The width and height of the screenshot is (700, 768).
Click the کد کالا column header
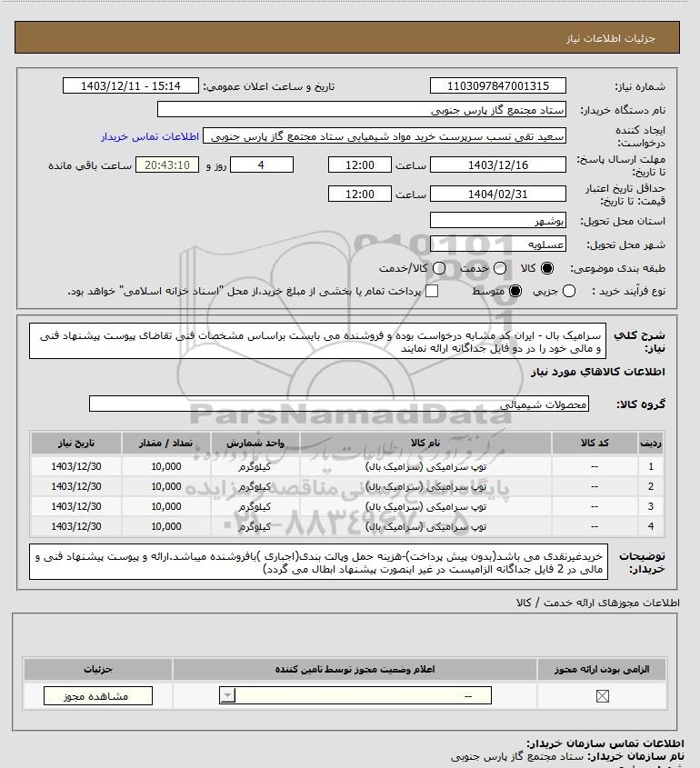pos(595,444)
